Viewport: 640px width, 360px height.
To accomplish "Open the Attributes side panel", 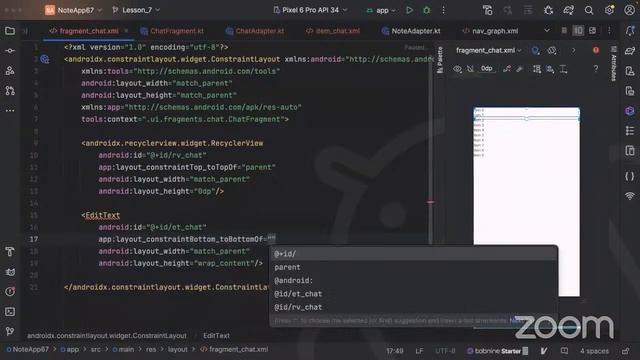I will (x=613, y=64).
